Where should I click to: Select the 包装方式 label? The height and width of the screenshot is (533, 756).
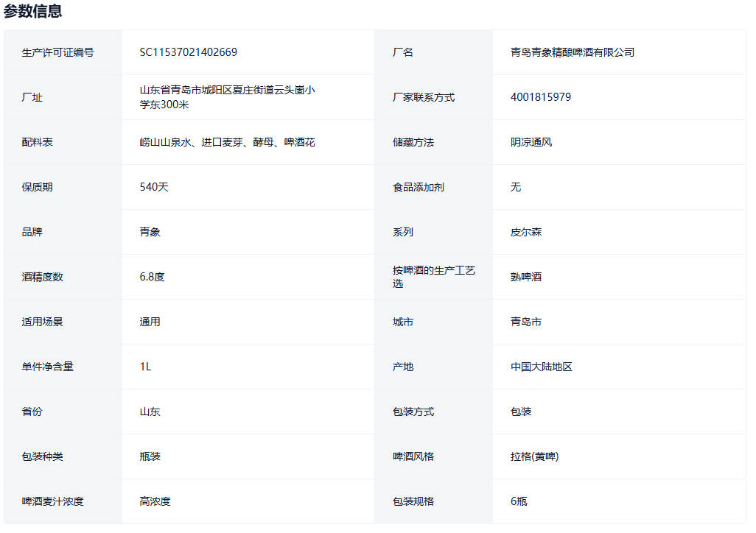pos(413,411)
